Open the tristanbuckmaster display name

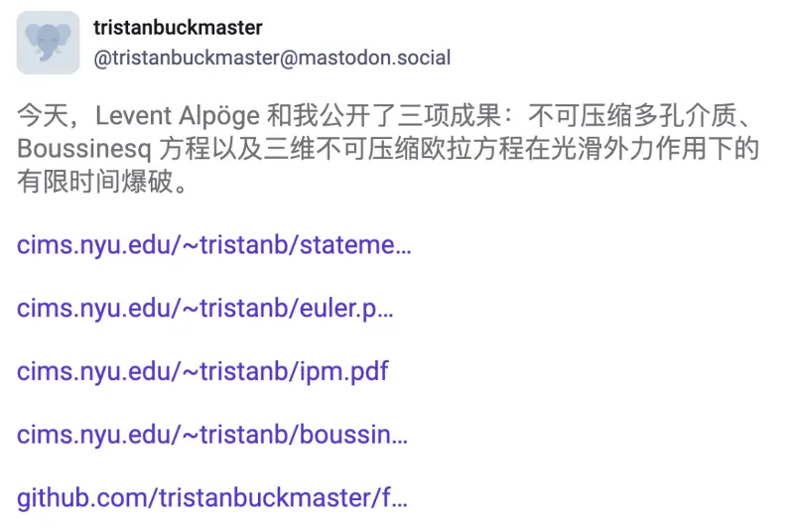pyautogui.click(x=178, y=28)
